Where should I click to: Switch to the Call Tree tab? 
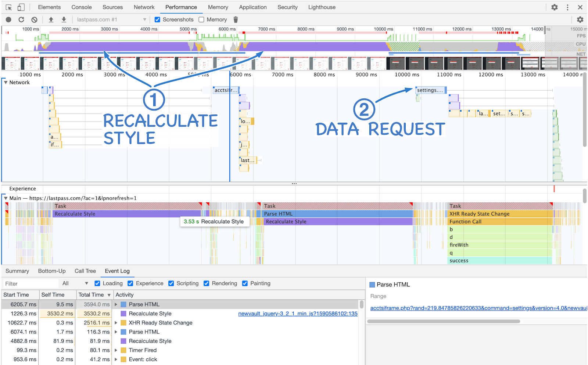[x=85, y=271]
